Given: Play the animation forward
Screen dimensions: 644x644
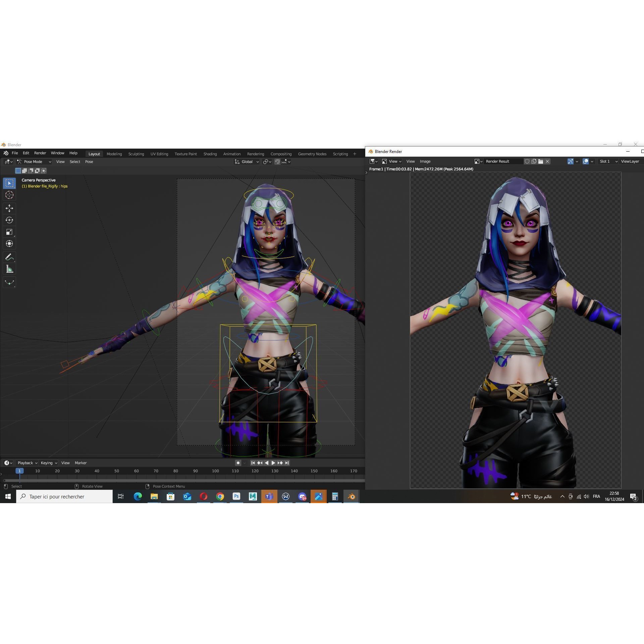Looking at the screenshot, I should (273, 463).
